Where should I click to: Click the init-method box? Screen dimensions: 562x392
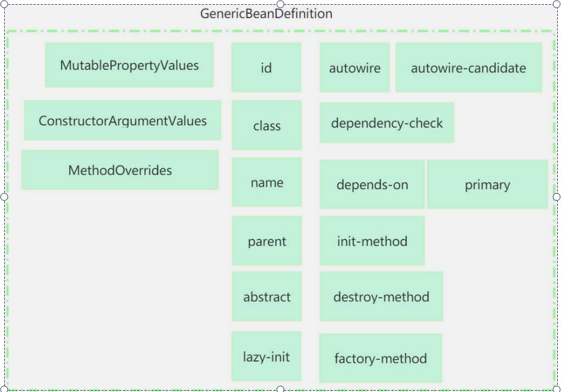(x=372, y=241)
